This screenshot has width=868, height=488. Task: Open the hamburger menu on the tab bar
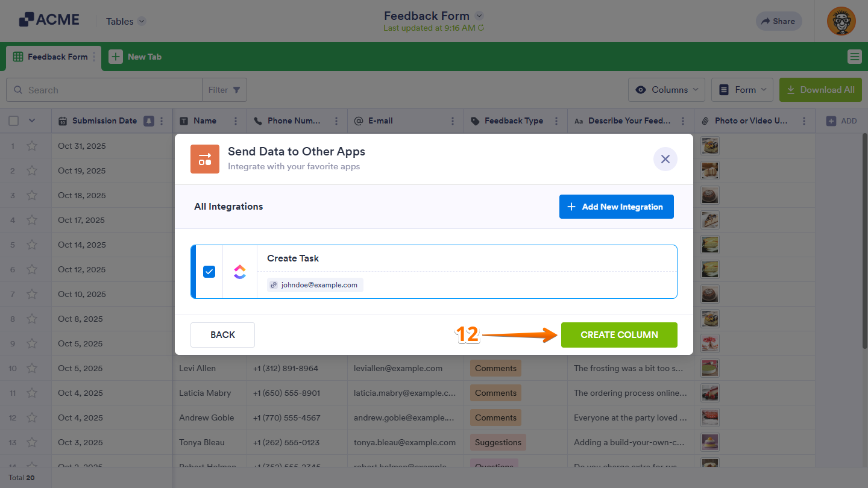pos(854,56)
